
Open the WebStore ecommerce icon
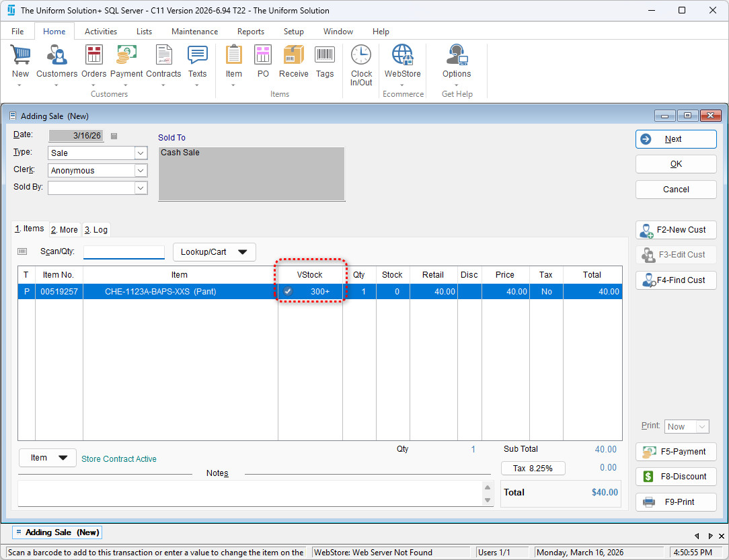coord(402,56)
